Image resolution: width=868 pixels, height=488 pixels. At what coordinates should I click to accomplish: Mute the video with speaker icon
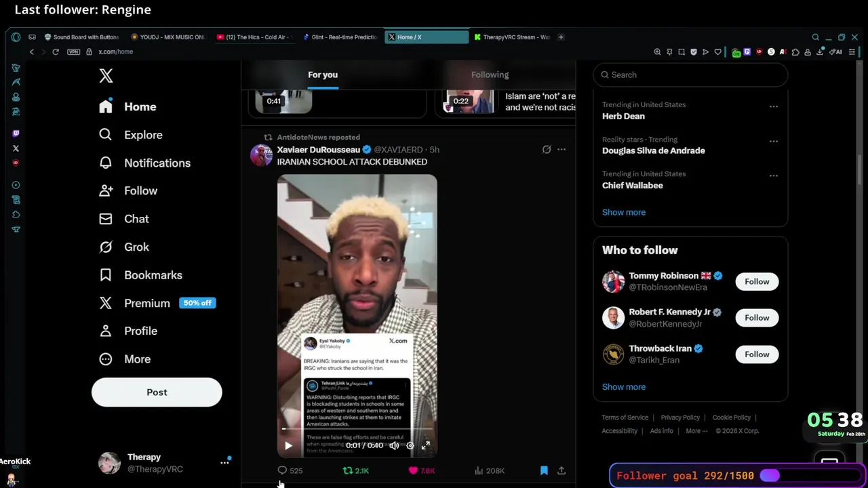(394, 445)
